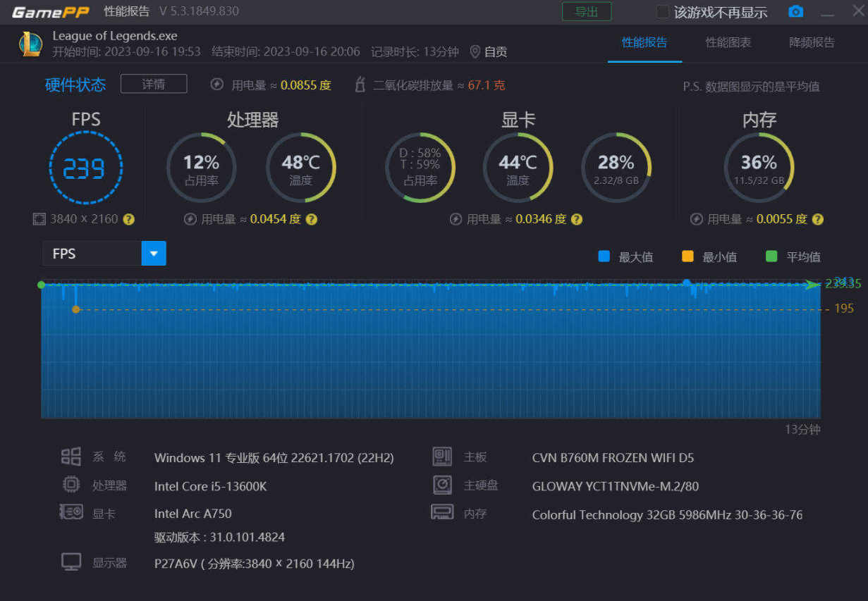868x601 pixels.
Task: Click the maximum value marker on chart
Action: point(687,283)
